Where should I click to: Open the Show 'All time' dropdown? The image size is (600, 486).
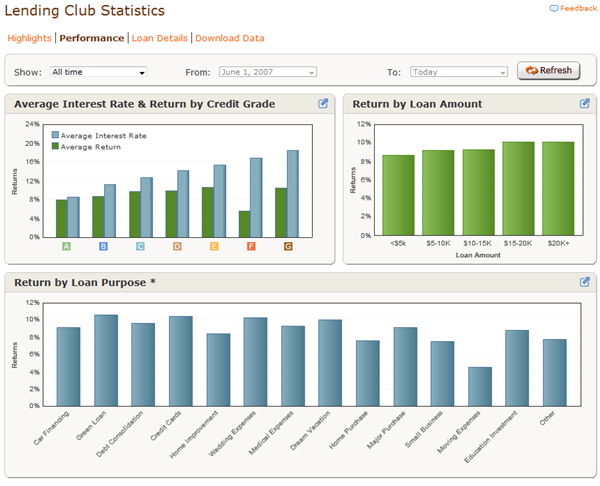click(x=98, y=72)
